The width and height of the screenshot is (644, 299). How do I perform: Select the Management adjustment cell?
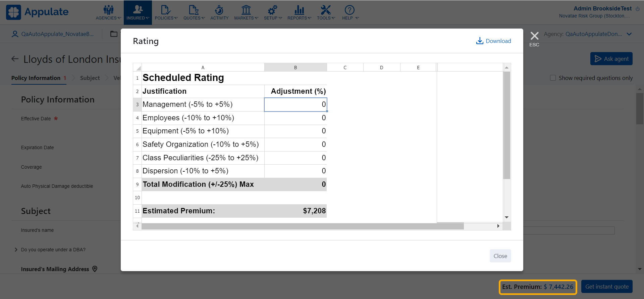[x=295, y=104]
